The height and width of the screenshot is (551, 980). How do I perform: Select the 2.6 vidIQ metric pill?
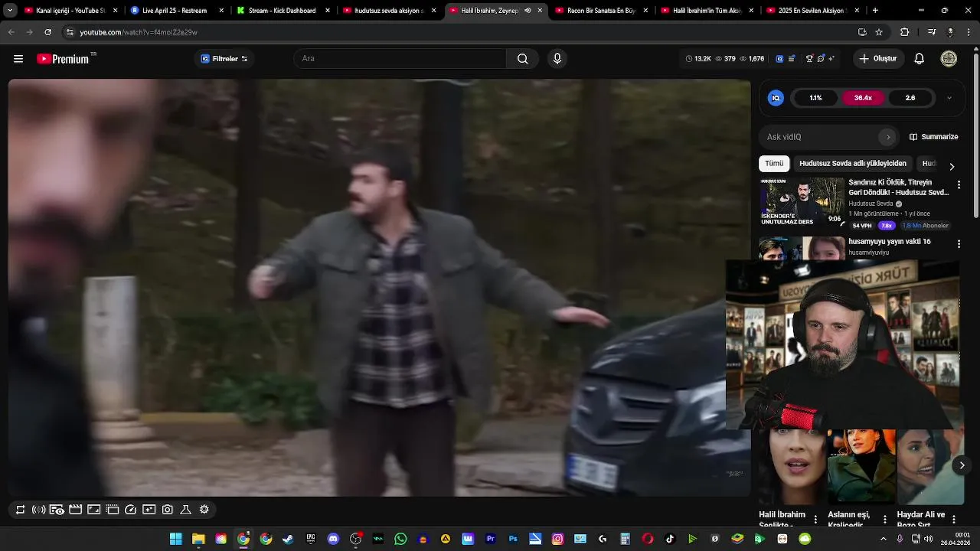point(910,98)
